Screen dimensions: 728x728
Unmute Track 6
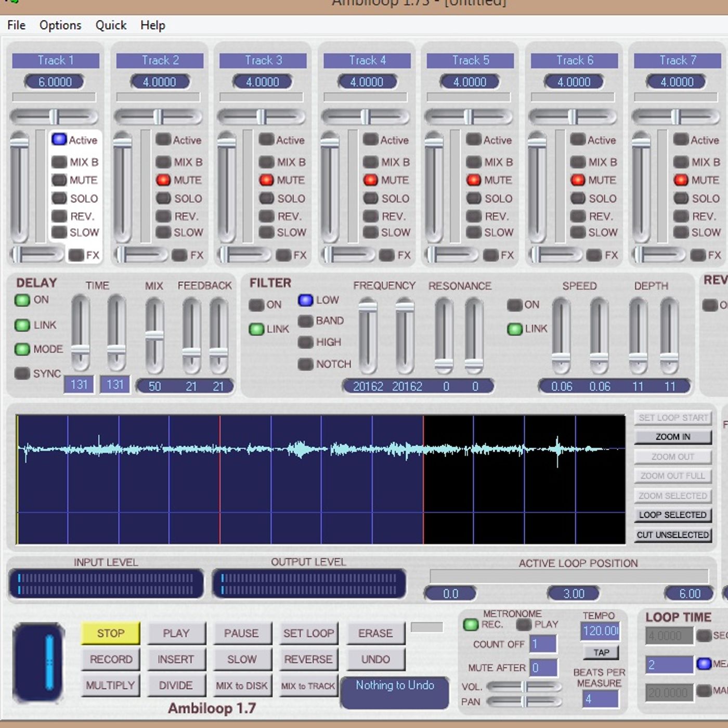578,180
